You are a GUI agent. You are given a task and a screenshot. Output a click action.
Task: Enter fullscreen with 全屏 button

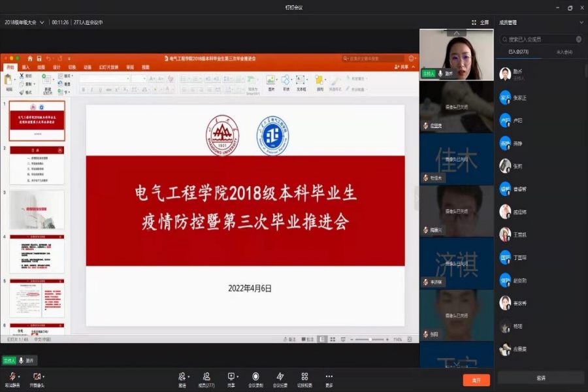(x=480, y=22)
